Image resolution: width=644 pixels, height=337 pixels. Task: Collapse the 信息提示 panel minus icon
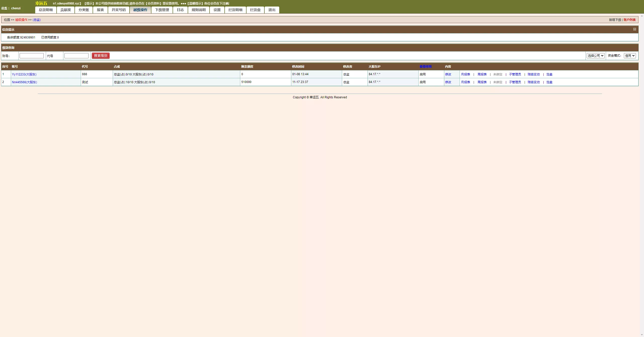tap(634, 29)
